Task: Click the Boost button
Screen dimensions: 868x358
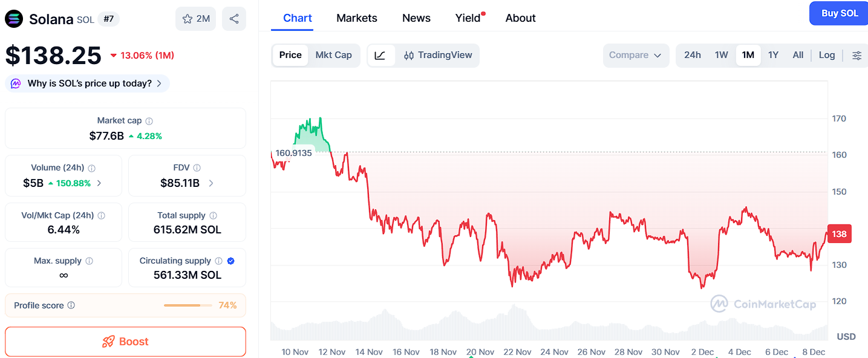Action: coord(125,341)
